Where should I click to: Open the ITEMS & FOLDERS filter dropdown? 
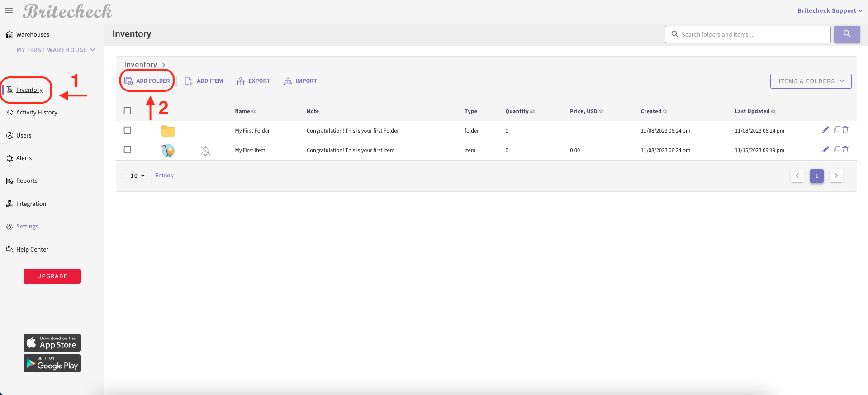(x=811, y=81)
